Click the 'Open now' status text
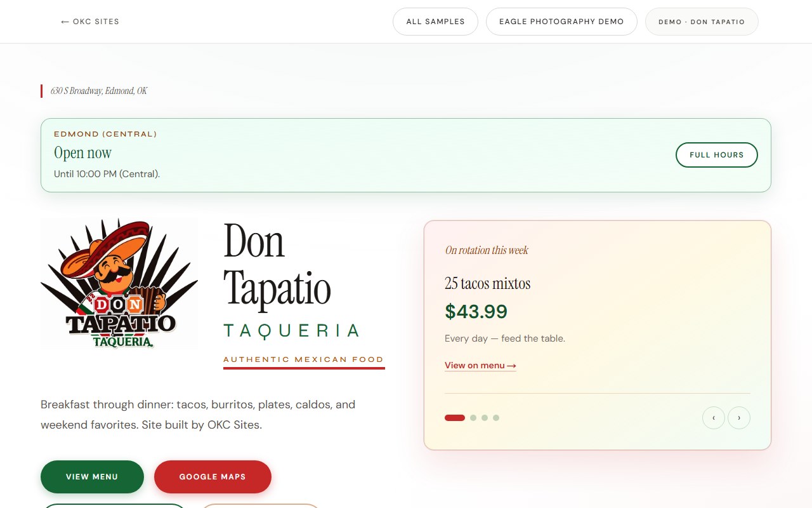The width and height of the screenshot is (812, 508). point(82,153)
